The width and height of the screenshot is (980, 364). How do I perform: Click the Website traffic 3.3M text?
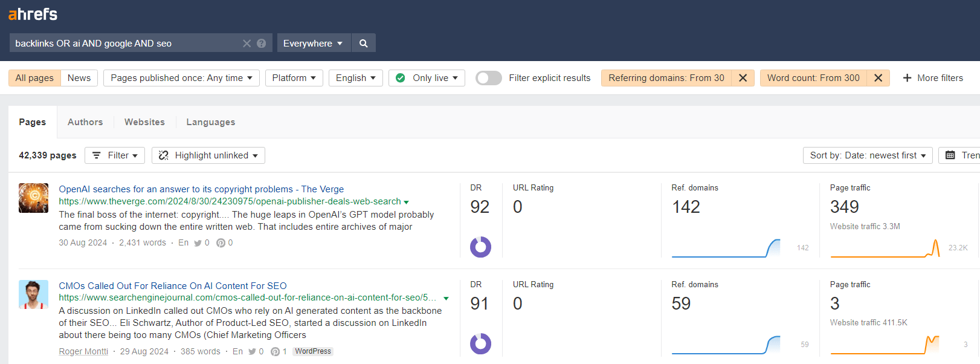pyautogui.click(x=865, y=227)
